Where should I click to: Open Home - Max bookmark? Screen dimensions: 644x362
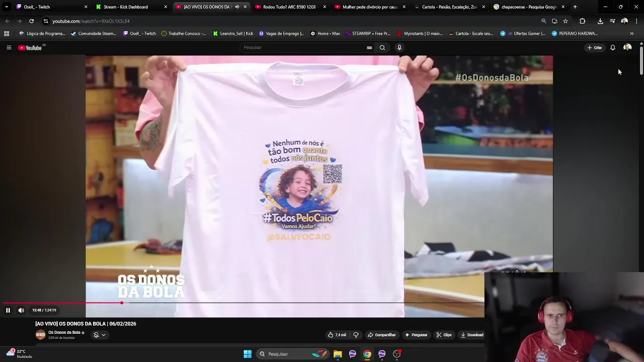click(325, 34)
